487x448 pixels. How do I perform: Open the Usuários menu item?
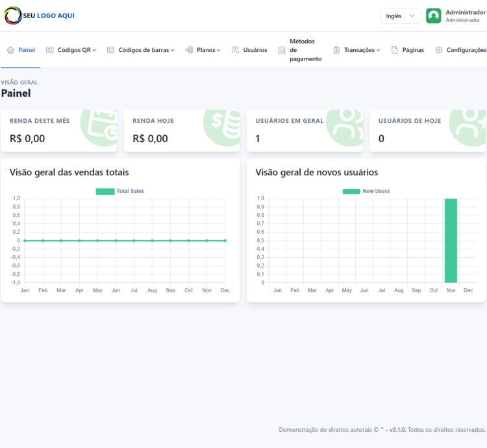pos(255,50)
